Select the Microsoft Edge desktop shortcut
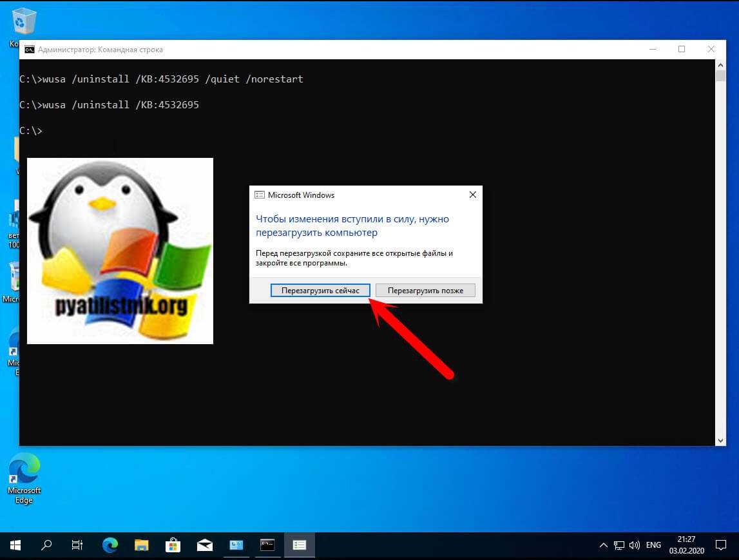 pyautogui.click(x=24, y=477)
